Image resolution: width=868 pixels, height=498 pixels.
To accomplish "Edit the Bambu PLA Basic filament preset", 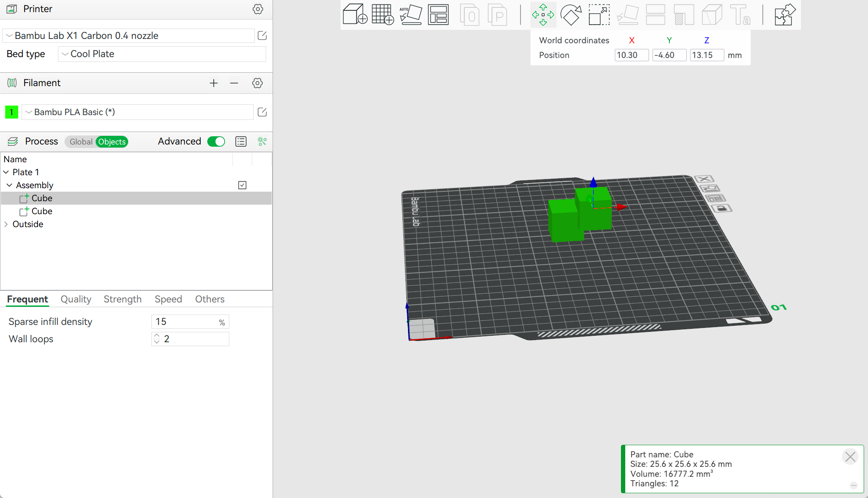I will click(x=262, y=112).
